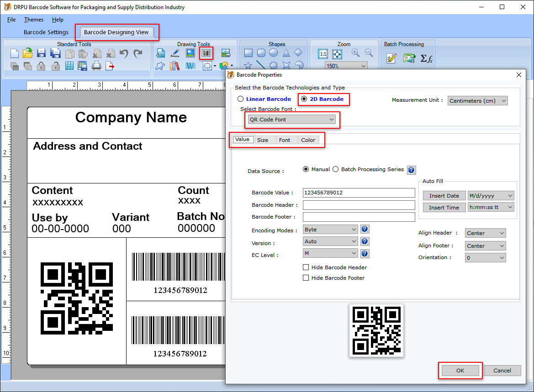Select the diamond shape tool
The image size is (534, 392).
coord(298,53)
